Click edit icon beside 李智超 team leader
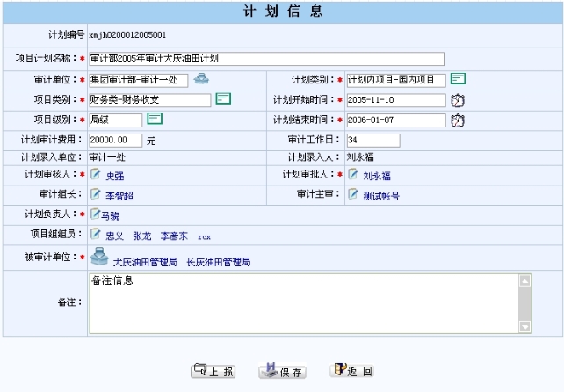The height and width of the screenshot is (392, 564). click(95, 195)
